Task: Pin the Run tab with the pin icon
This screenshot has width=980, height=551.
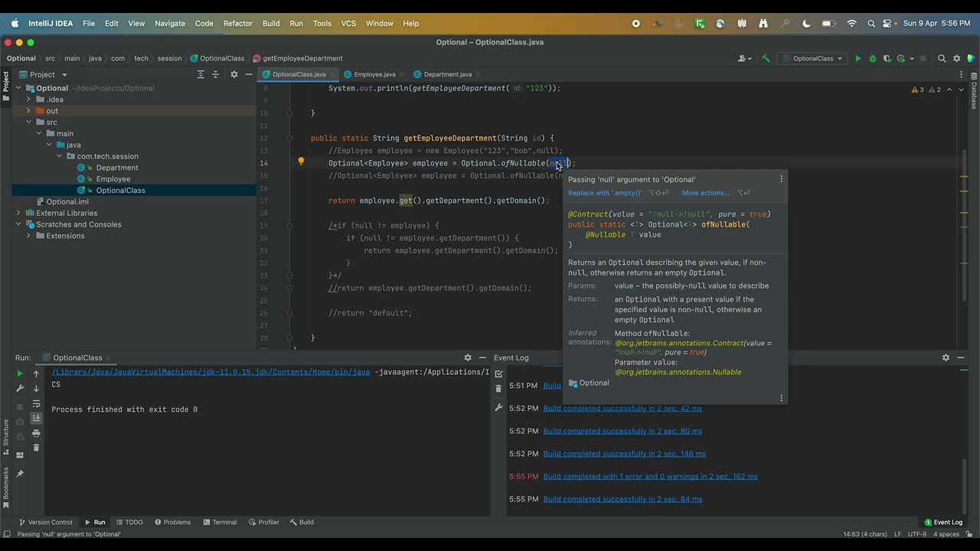Action: pyautogui.click(x=20, y=474)
